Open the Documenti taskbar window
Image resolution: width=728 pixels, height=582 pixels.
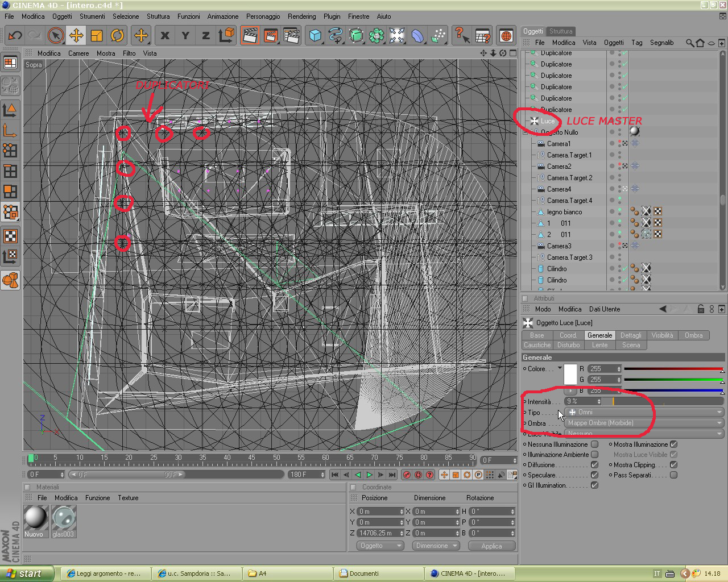pyautogui.click(x=379, y=573)
